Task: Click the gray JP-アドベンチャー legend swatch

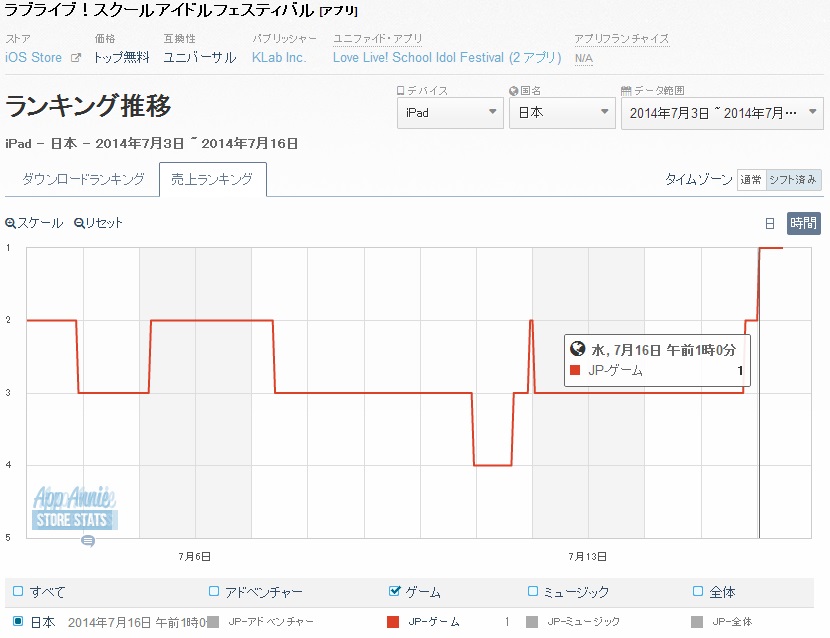Action: point(213,622)
